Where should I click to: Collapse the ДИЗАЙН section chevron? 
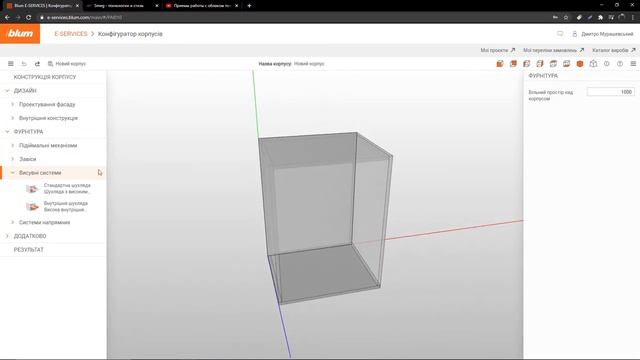point(7,91)
